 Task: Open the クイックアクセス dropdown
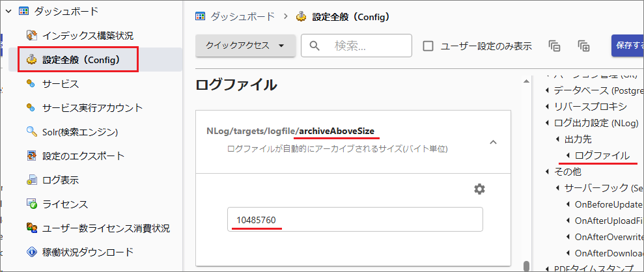(x=245, y=46)
